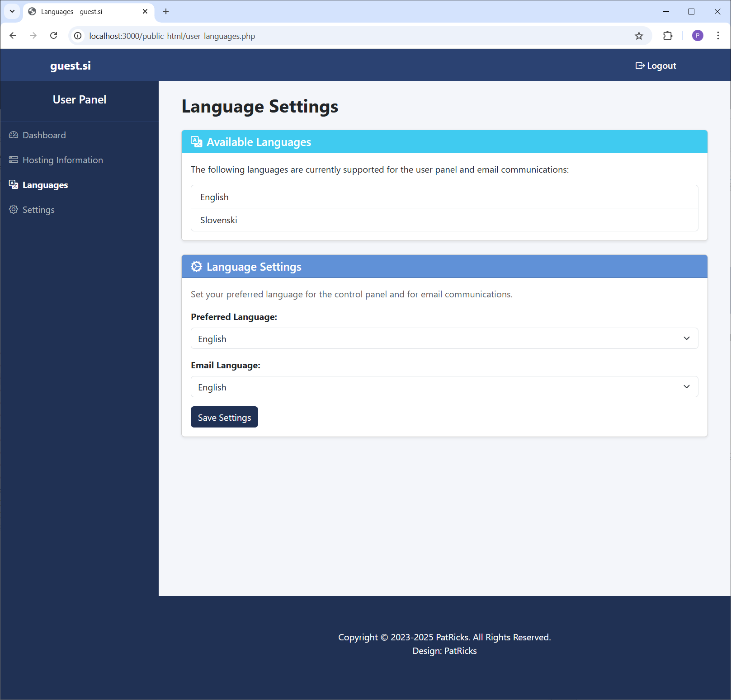The width and height of the screenshot is (731, 700).
Task: Click the Settings gear icon in sidebar
Action: point(14,209)
